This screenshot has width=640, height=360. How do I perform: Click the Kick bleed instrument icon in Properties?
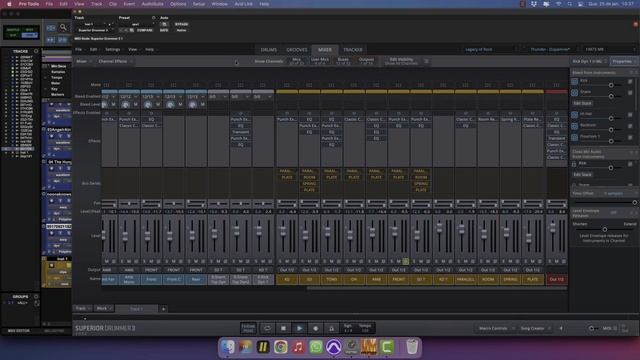(x=574, y=81)
